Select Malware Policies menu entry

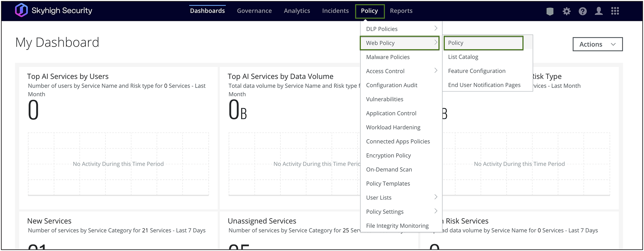click(x=401, y=57)
